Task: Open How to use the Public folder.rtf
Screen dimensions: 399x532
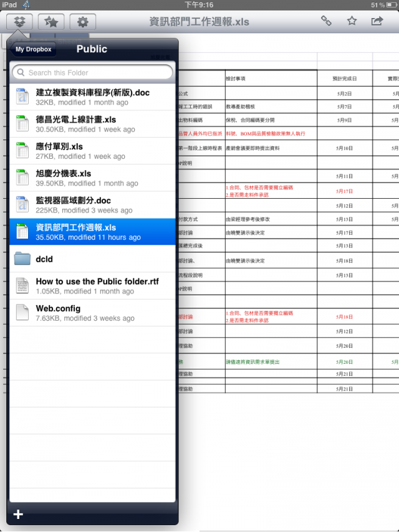Action: pyautogui.click(x=92, y=286)
